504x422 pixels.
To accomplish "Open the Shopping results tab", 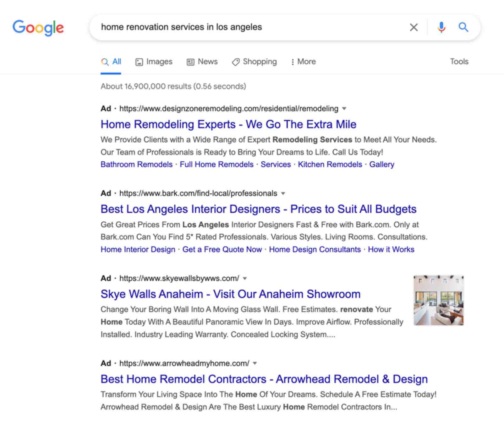I will [254, 62].
